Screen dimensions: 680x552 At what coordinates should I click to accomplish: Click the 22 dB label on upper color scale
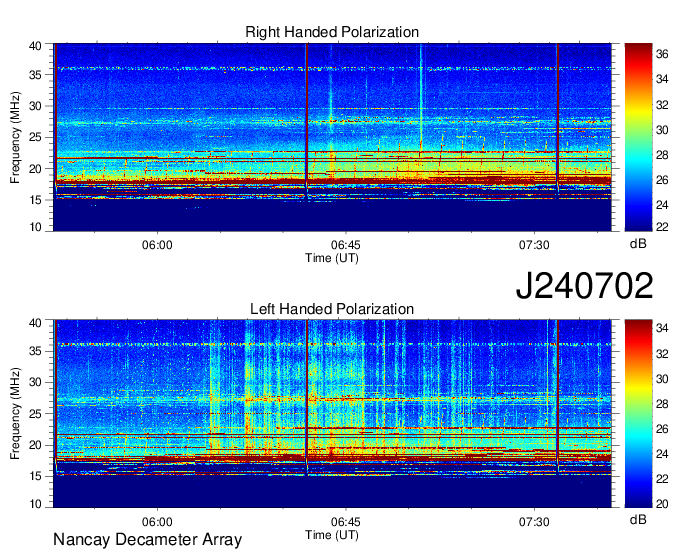click(662, 226)
